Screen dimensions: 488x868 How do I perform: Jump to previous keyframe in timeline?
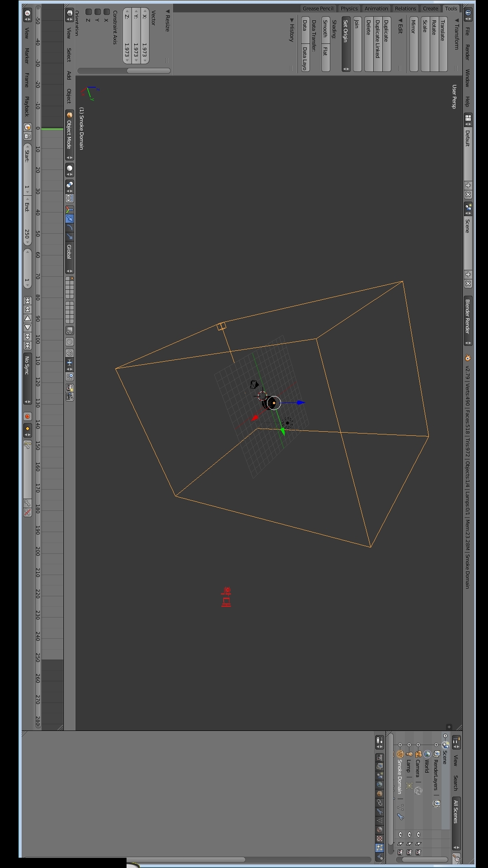coord(28,310)
